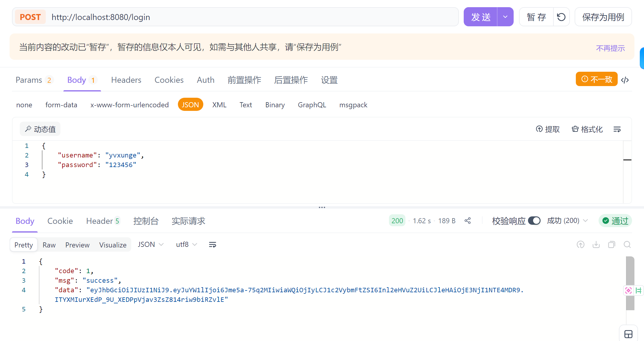
Task: Select the JSON body type
Action: [x=190, y=105]
